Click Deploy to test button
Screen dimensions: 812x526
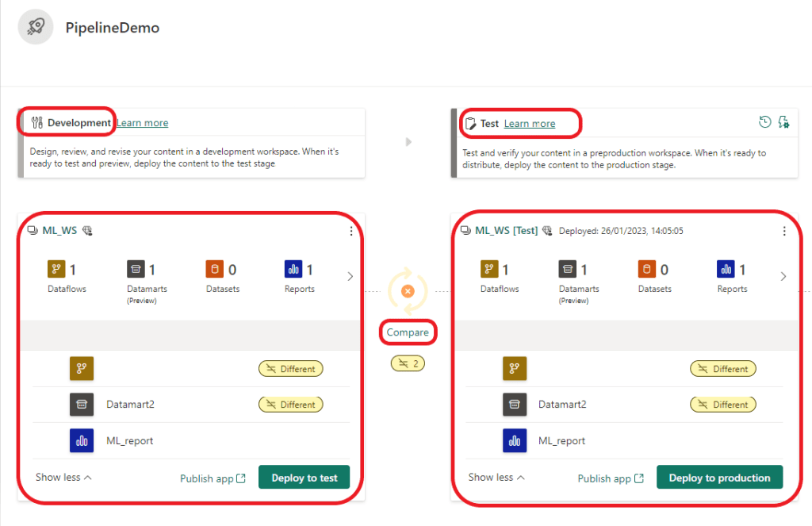tap(304, 478)
